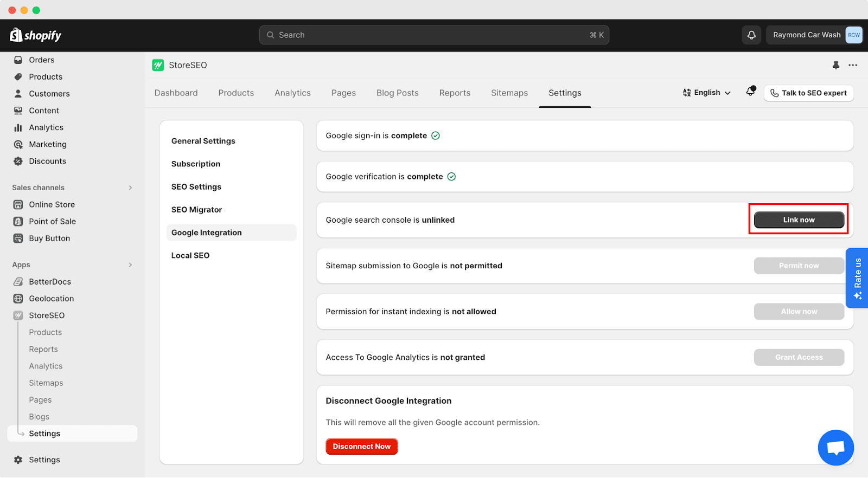Click the Products tag icon in sidebar
The height and width of the screenshot is (478, 868).
tap(18, 76)
